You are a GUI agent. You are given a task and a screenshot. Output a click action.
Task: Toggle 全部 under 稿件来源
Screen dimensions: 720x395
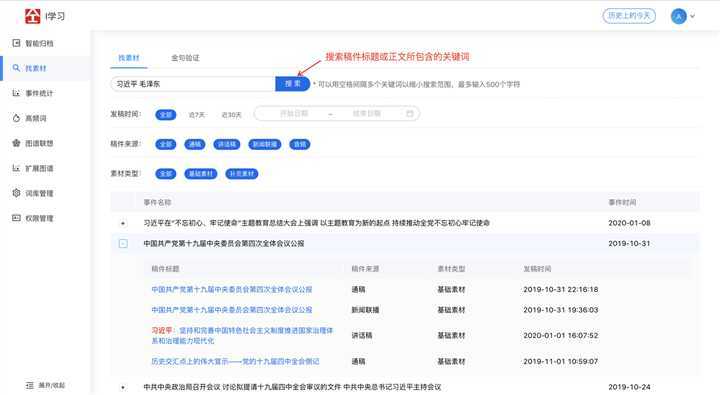[x=166, y=144]
